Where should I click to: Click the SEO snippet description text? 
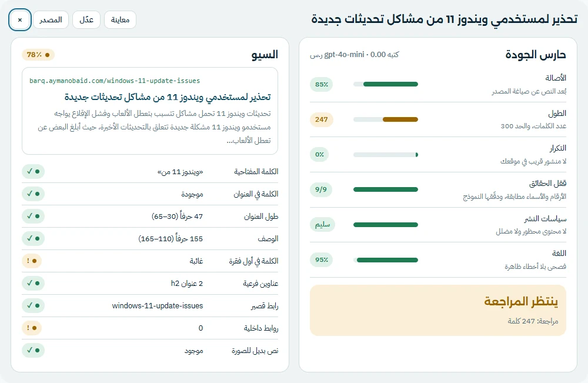coord(154,127)
